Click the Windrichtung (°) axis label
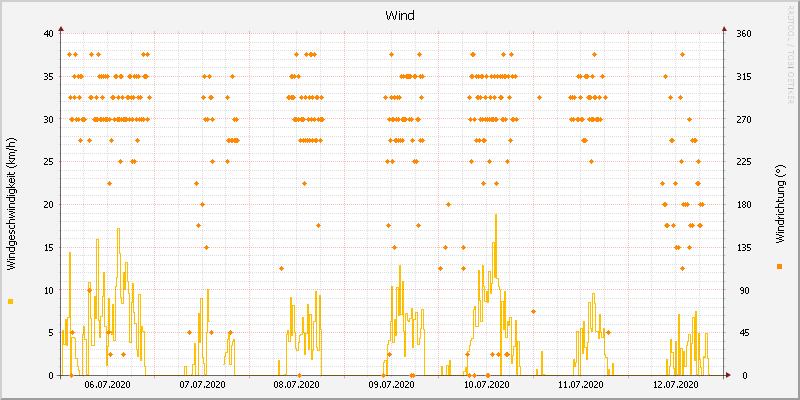The width and height of the screenshot is (800, 400). pos(779,204)
